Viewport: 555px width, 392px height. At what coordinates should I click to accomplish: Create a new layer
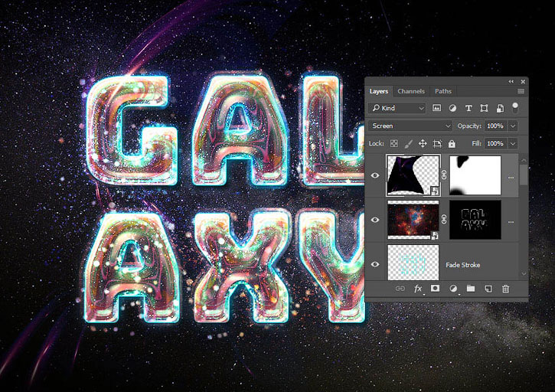[488, 289]
